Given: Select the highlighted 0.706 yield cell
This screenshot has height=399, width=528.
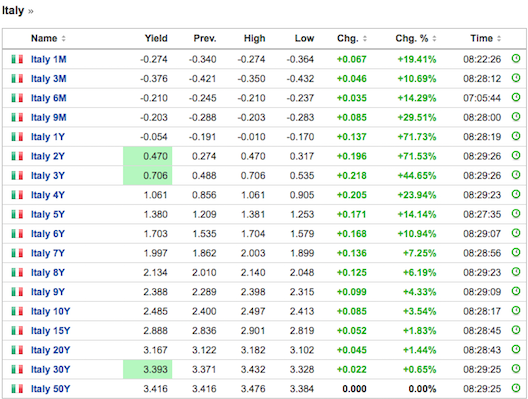Looking at the screenshot, I should click(147, 175).
